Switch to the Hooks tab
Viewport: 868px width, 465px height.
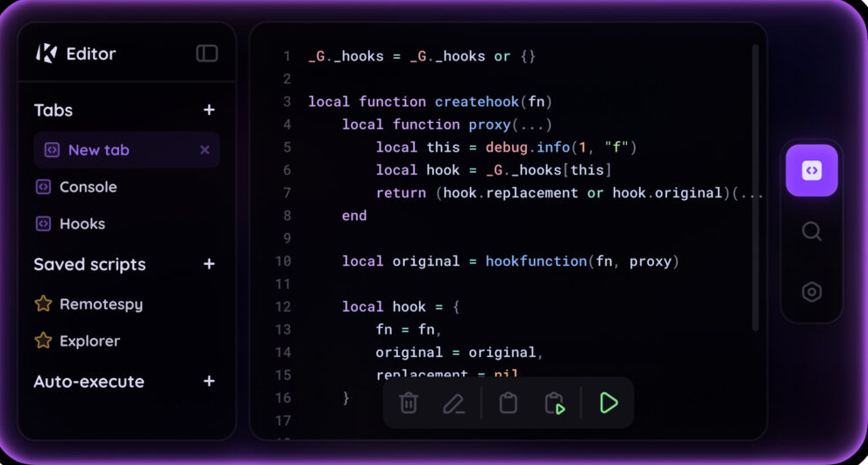pyautogui.click(x=82, y=224)
